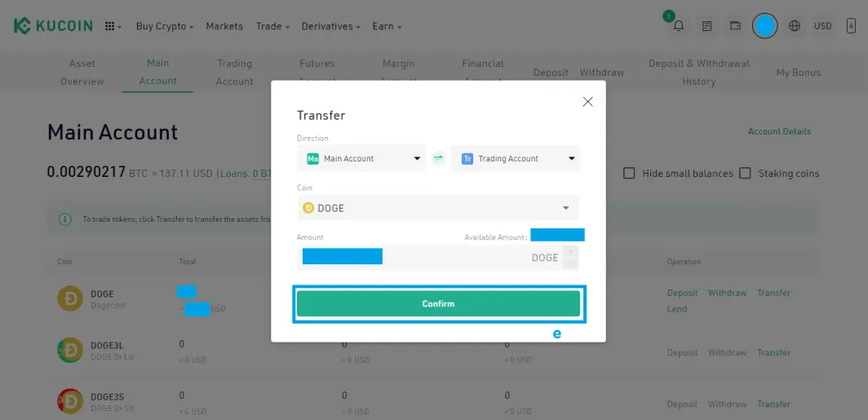Click Lend in the DOGE row
Viewport: 868px width, 420px height.
point(677,309)
